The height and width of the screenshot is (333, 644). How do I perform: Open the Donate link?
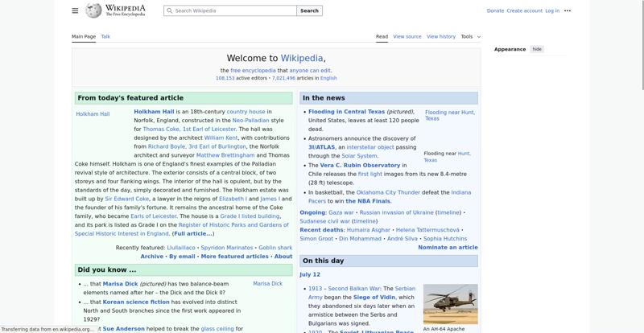click(x=495, y=10)
